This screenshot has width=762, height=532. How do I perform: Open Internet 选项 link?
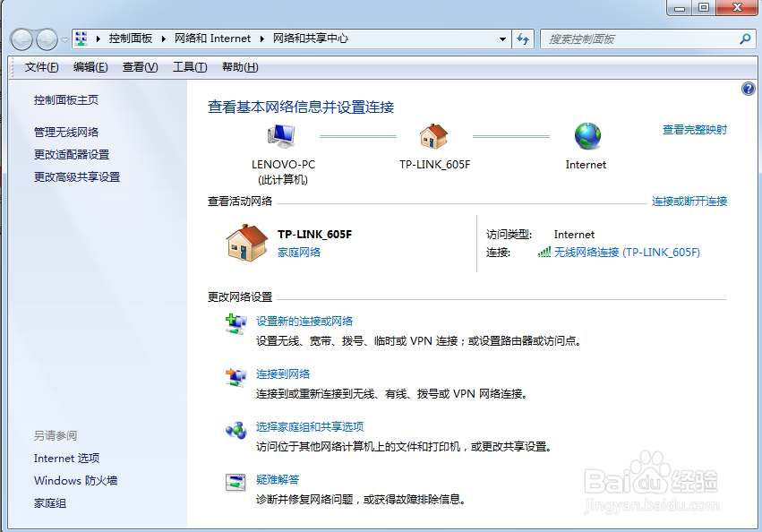coord(66,458)
